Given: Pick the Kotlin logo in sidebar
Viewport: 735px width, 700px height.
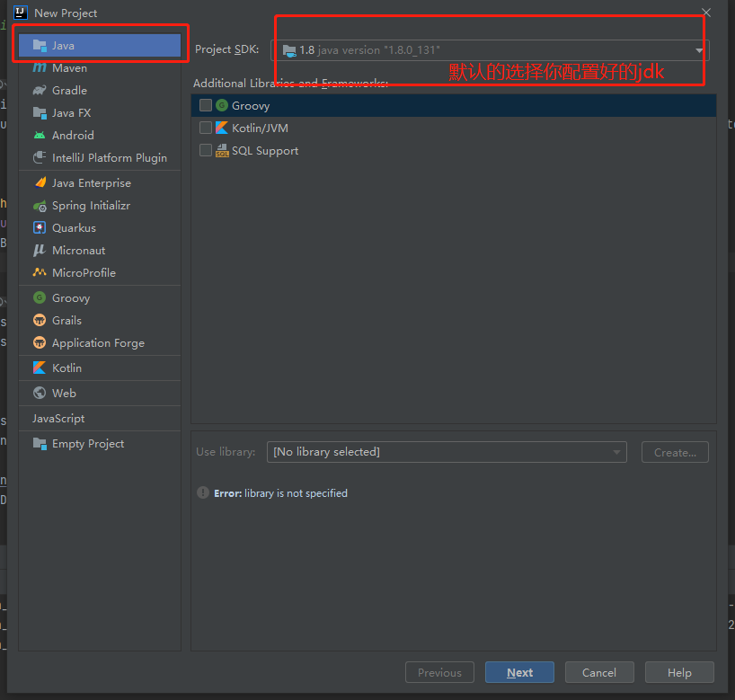Looking at the screenshot, I should (40, 368).
